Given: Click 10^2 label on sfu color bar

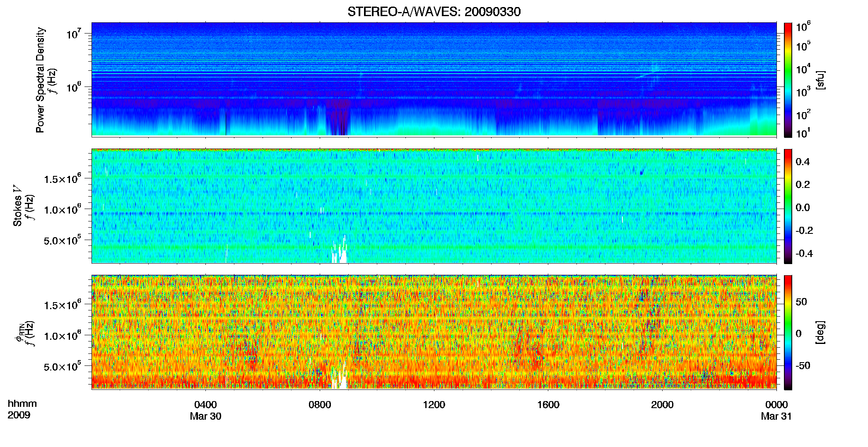Looking at the screenshot, I should coord(803,114).
